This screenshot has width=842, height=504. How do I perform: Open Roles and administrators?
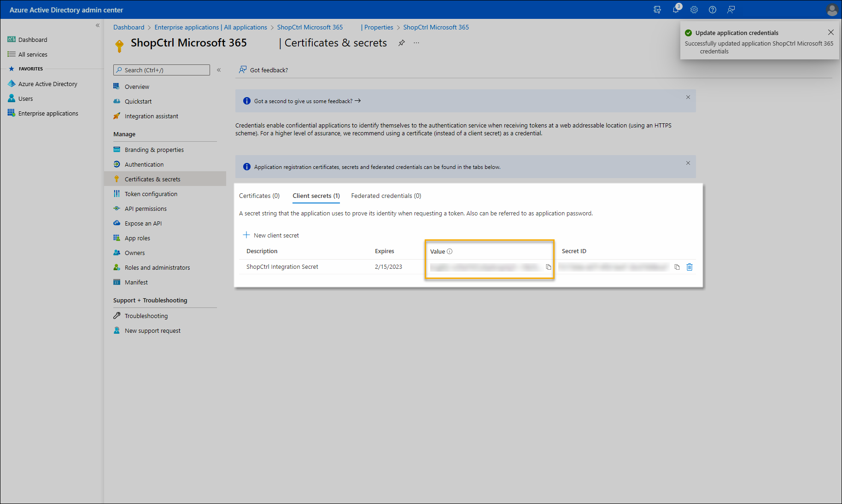[157, 267]
